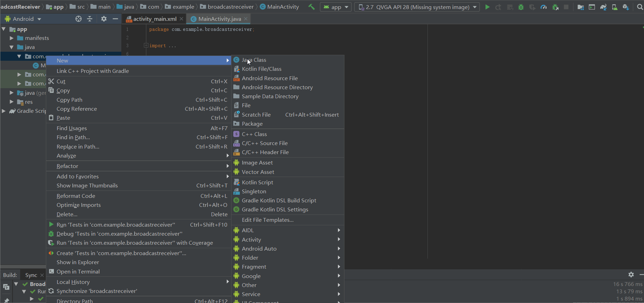Choose Kotlin File/Class option
Screen dimensions: 644x303
coord(288,69)
